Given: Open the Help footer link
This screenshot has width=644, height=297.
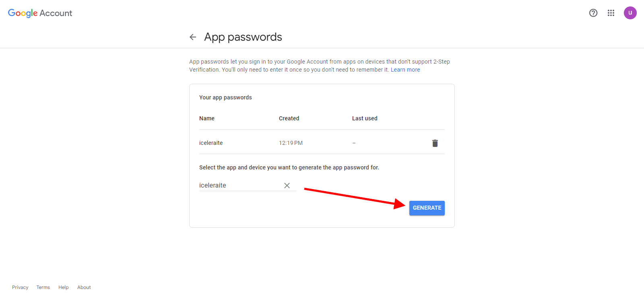Looking at the screenshot, I should pos(64,287).
